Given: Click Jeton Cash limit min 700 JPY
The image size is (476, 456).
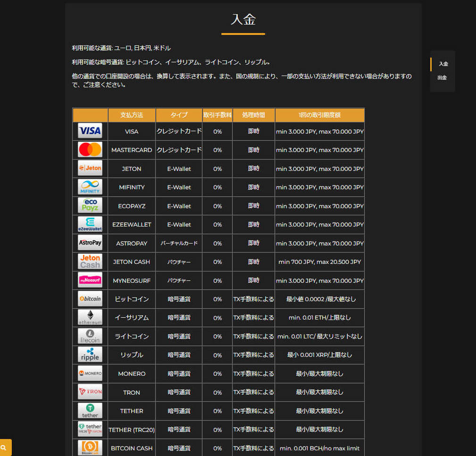Looking at the screenshot, I should click(x=319, y=262).
